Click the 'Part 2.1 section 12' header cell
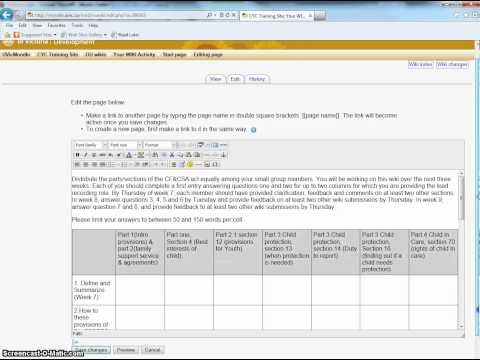 coord(238,252)
